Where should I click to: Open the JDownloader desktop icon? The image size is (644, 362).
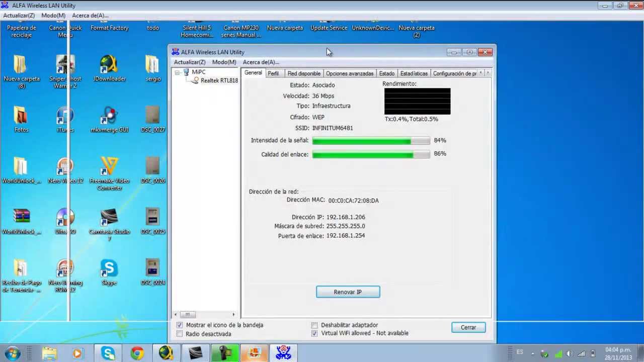coord(109,68)
